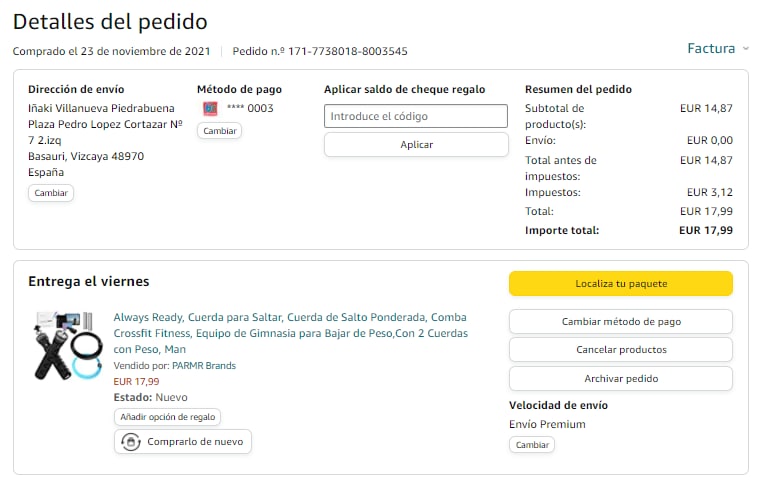Click the order number 171-7738018-8003545 text
The height and width of the screenshot is (493, 766).
pos(340,51)
